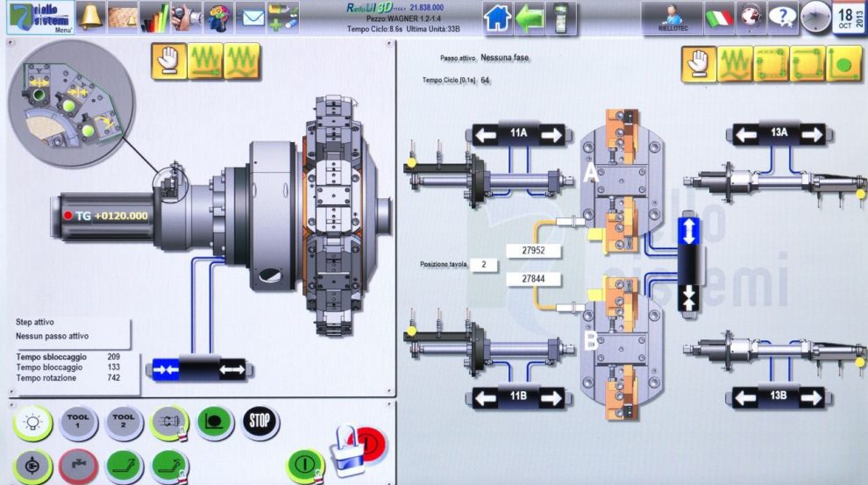Open the globe icon in the top bar
This screenshot has width=868, height=485.
point(751,18)
